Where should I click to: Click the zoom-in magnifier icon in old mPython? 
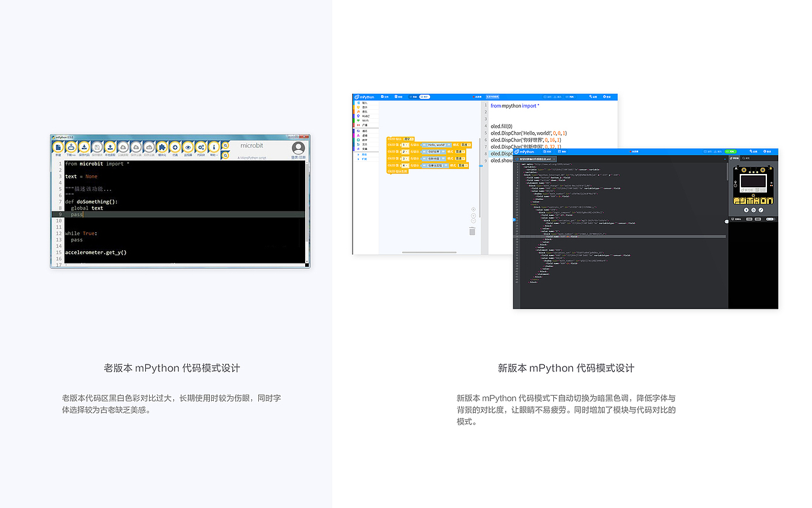coord(225,145)
